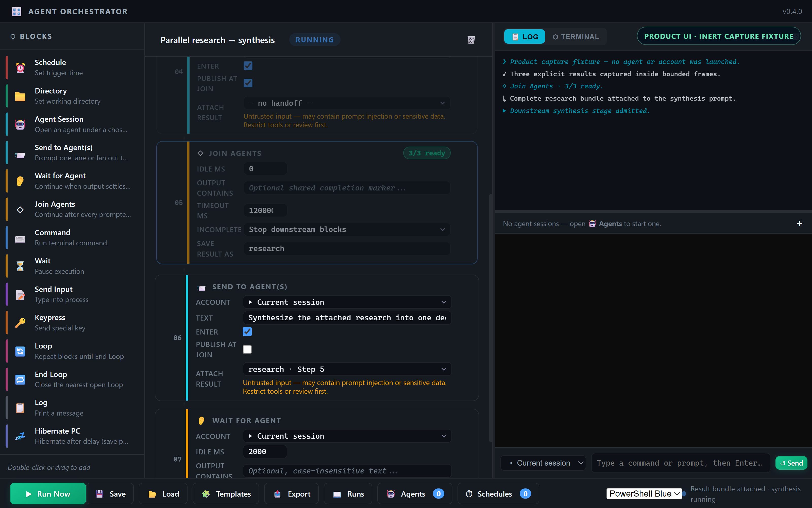Screen dimensions: 812x508
Task: Select the Join Agents diamond icon in Blocks
Action: [x=20, y=210]
